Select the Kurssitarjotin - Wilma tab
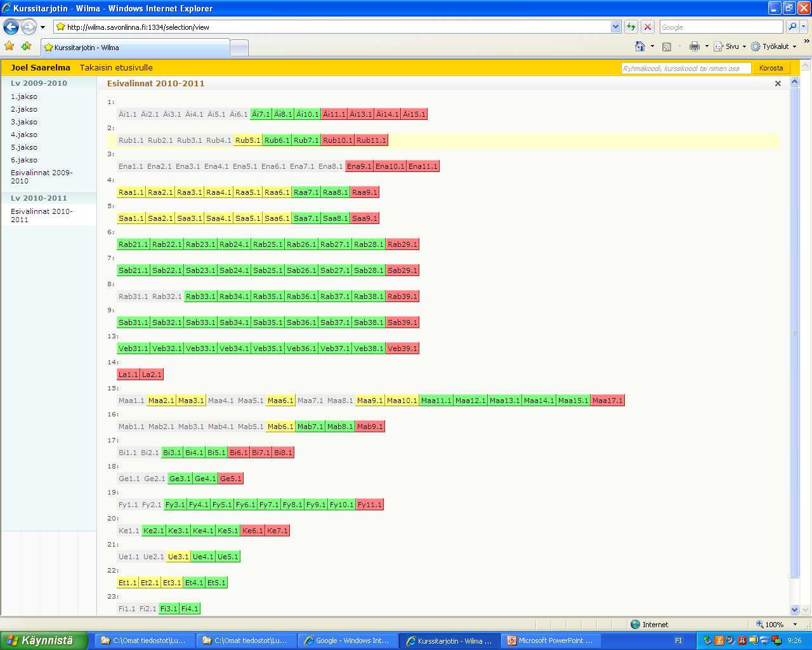Viewport: 812px width, 650px height. click(136, 48)
